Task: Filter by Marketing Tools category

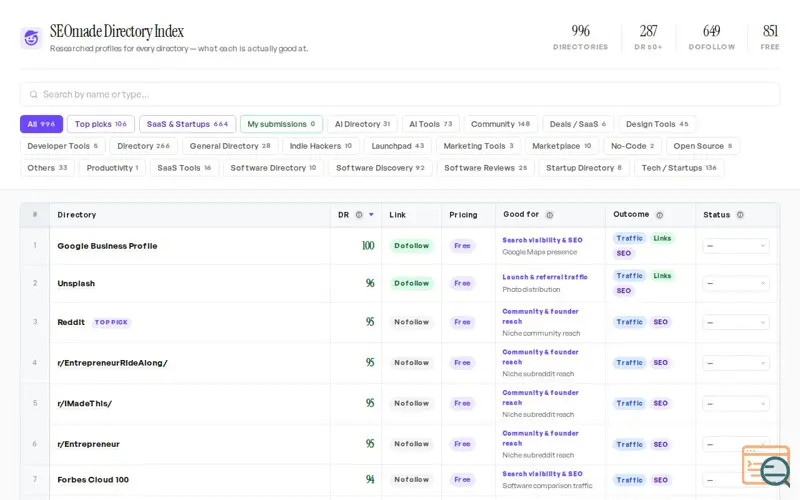Action: (479, 146)
